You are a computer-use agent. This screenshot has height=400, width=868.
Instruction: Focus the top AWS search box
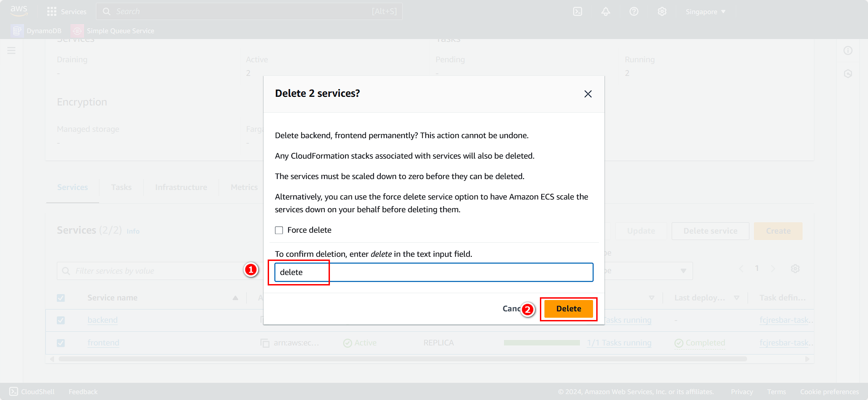click(x=249, y=11)
